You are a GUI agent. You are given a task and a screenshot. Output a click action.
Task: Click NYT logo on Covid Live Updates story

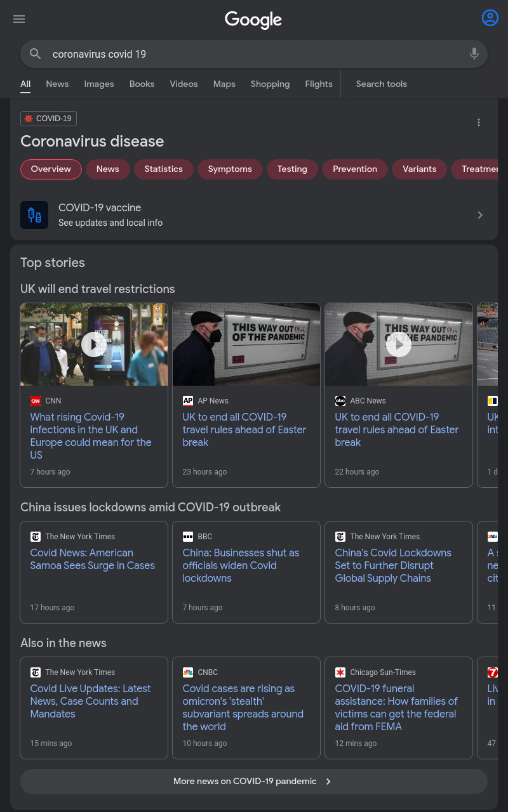click(x=36, y=672)
